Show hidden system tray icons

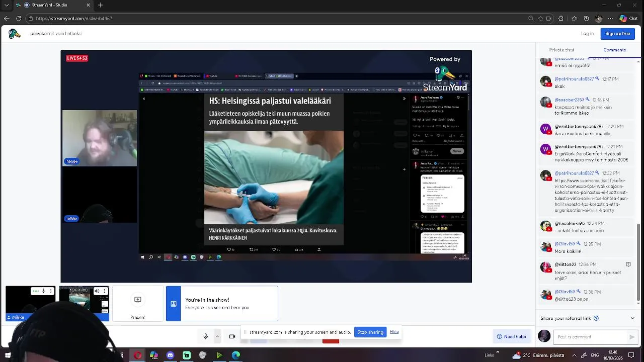(x=574, y=355)
